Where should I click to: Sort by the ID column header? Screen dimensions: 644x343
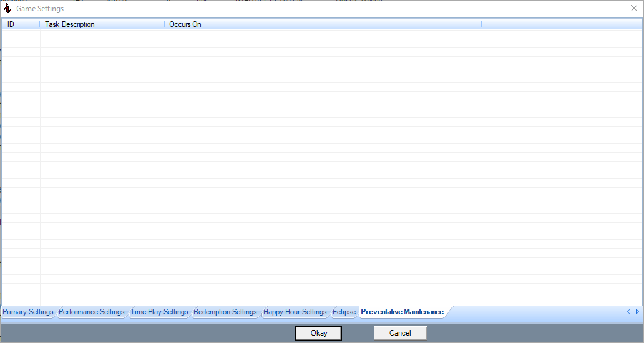(x=21, y=24)
